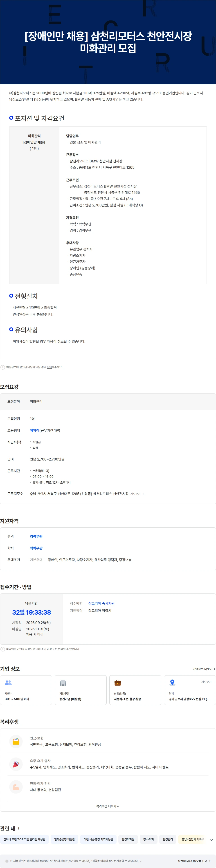Click the 중견기업 (비상장) company type card
Screen dimensions: 216x868
click(81, 690)
